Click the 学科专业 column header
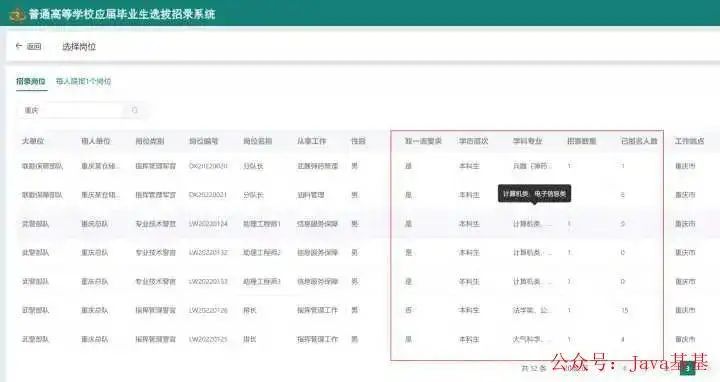 (x=528, y=141)
